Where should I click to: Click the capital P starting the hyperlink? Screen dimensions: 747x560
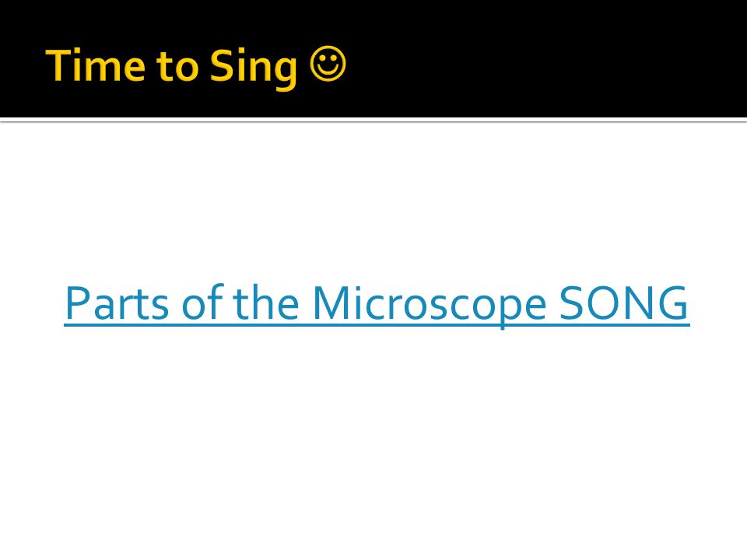click(x=76, y=303)
